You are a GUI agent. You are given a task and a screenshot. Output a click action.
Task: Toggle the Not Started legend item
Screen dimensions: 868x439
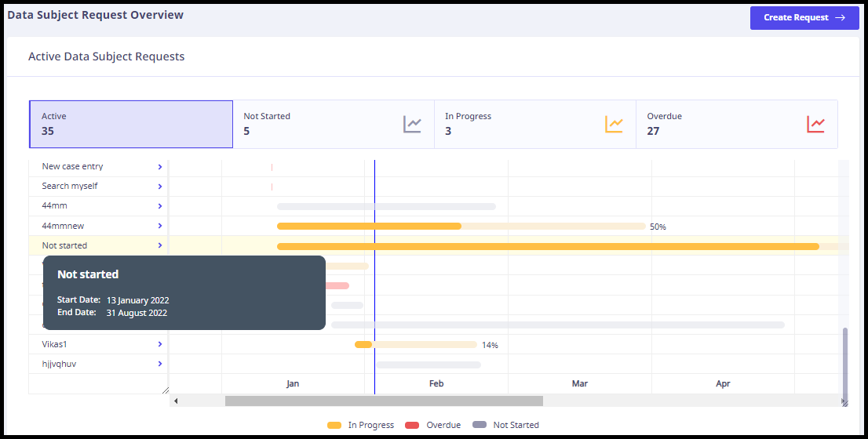(505, 425)
